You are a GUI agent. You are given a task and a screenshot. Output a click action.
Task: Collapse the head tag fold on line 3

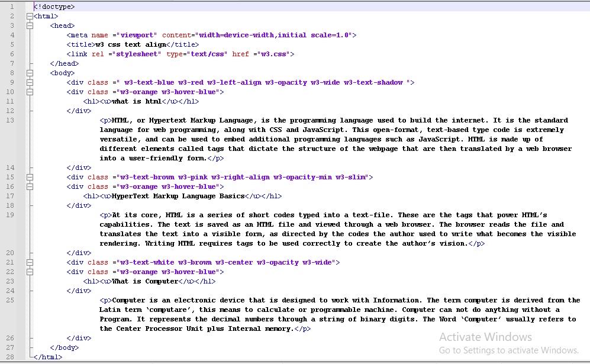29,25
